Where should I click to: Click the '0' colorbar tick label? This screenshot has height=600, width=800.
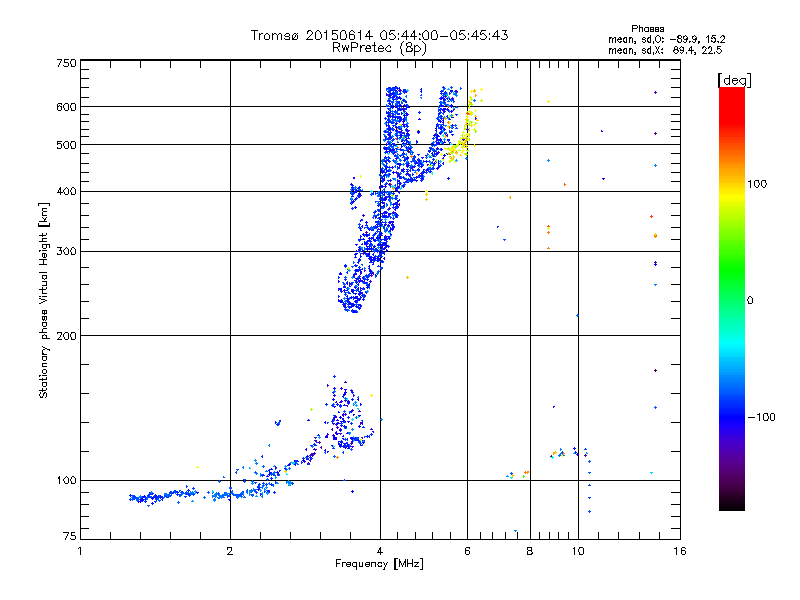750,301
